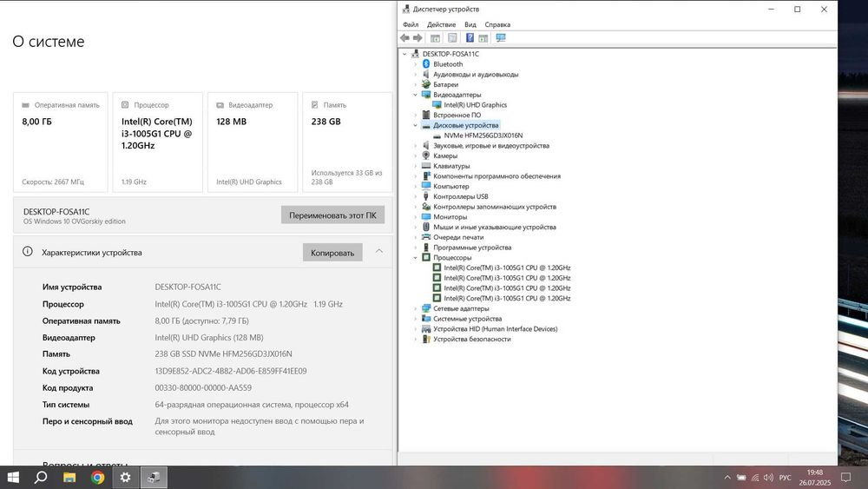This screenshot has width=868, height=489.
Task: Click the Видеоадаптер 128 MB card
Action: tap(253, 142)
